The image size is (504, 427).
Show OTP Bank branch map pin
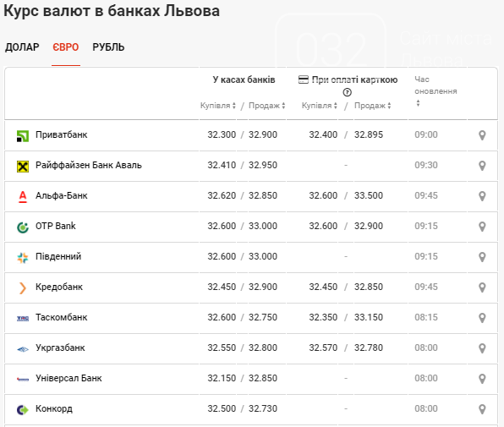(482, 227)
